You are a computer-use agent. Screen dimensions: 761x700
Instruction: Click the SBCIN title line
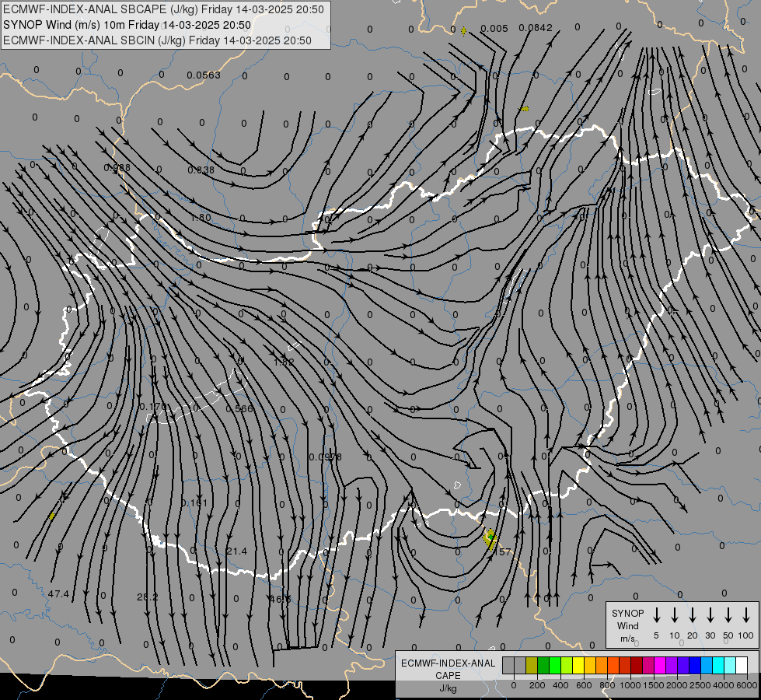tap(157, 40)
